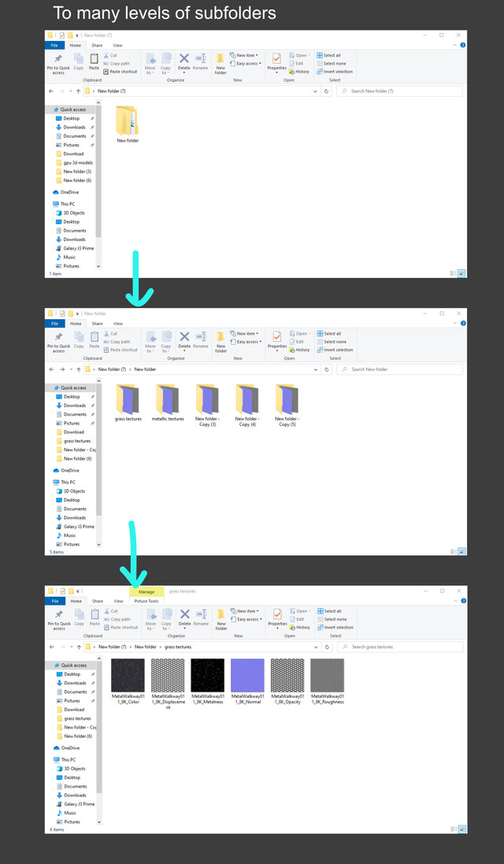Click Select all in the grass textures window
The height and width of the screenshot is (864, 504).
coord(329,611)
